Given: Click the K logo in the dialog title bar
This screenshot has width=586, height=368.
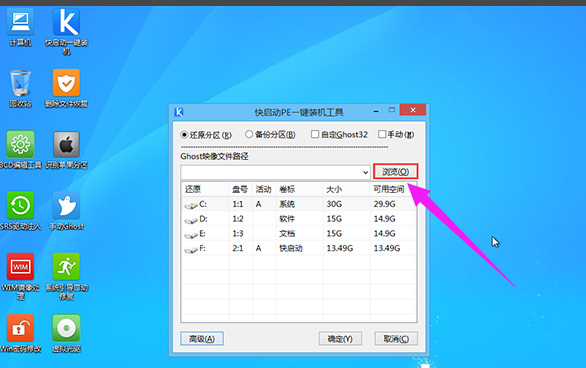Looking at the screenshot, I should click(179, 112).
